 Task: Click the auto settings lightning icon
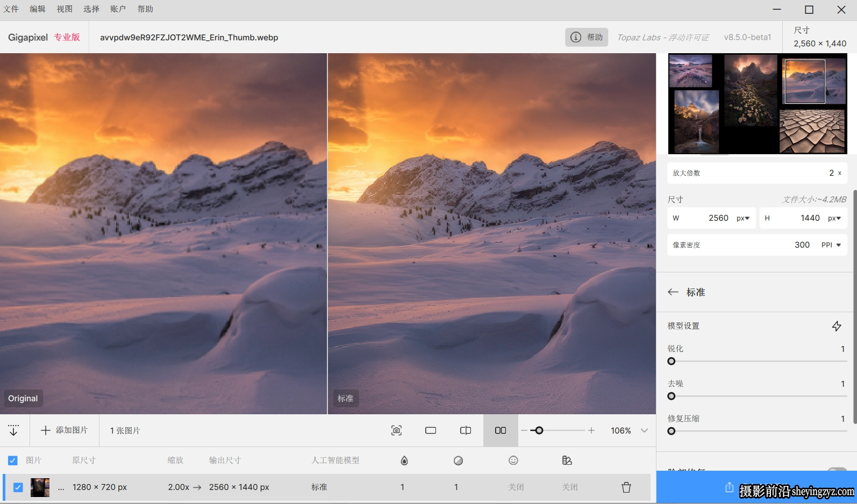(837, 326)
